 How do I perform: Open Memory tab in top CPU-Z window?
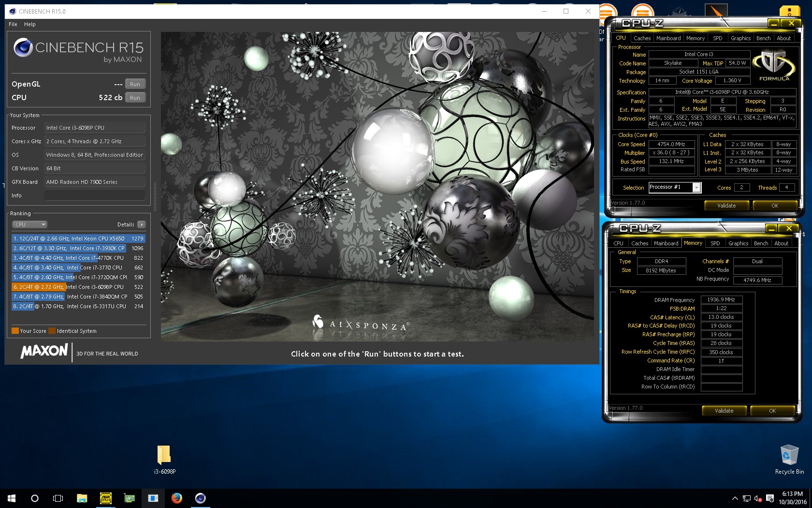pyautogui.click(x=695, y=38)
